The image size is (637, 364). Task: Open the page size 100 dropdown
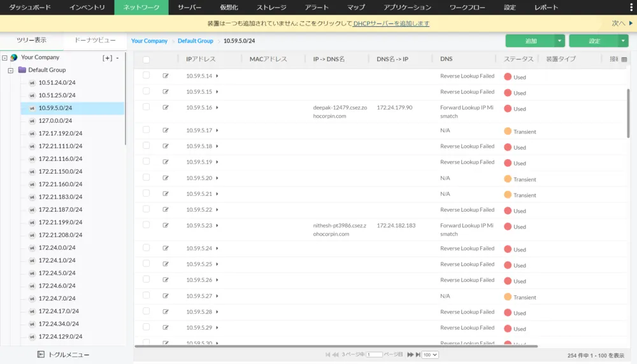click(x=430, y=354)
